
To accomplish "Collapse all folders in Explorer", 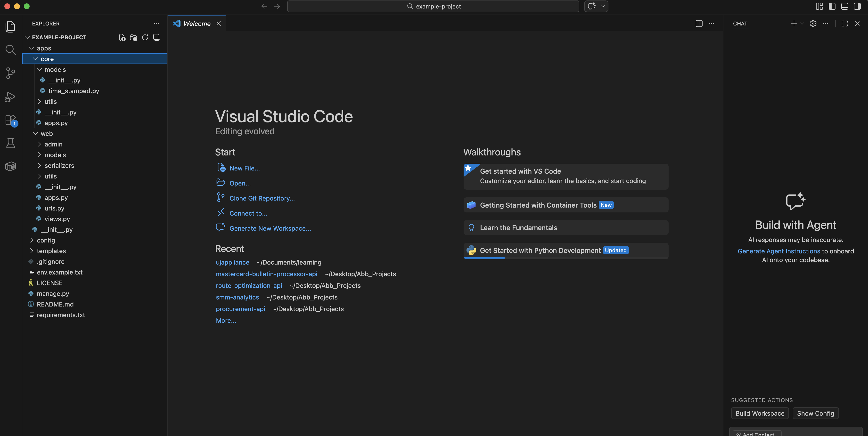I will tap(157, 37).
